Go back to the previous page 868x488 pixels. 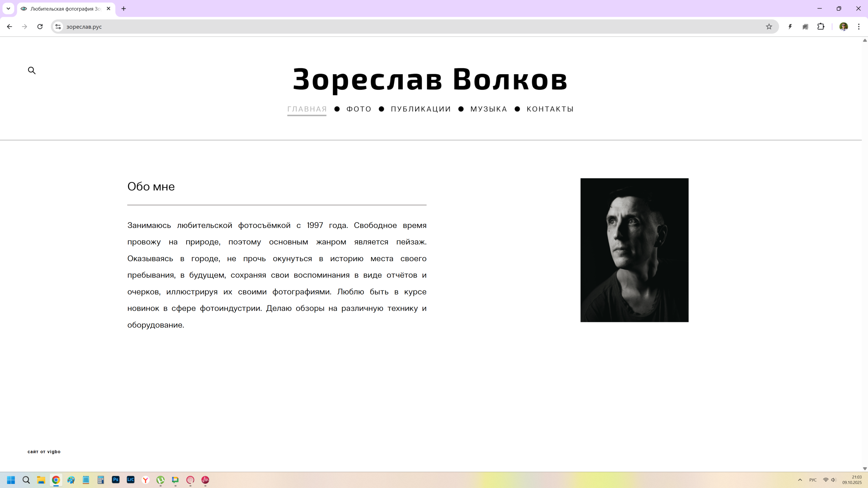tap(10, 27)
